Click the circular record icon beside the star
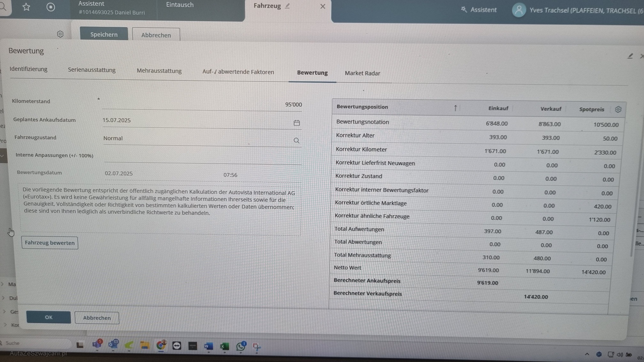The height and width of the screenshot is (362, 644). pyautogui.click(x=50, y=7)
